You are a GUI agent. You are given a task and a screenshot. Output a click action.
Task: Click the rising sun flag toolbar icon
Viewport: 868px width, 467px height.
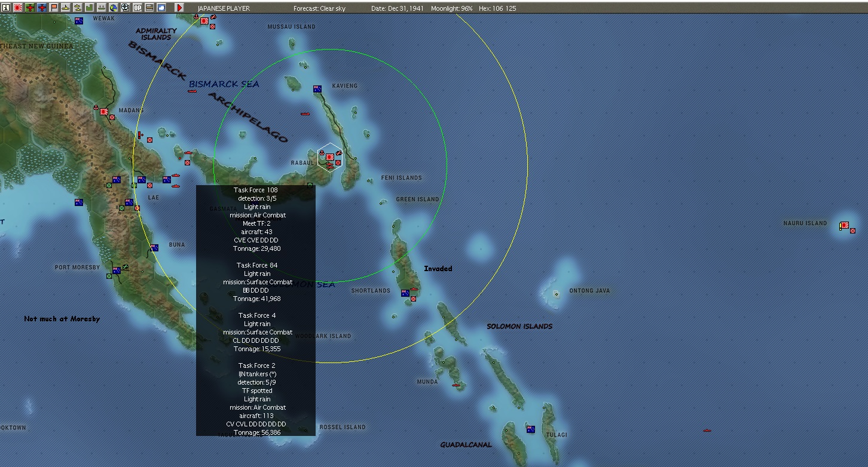[x=17, y=8]
